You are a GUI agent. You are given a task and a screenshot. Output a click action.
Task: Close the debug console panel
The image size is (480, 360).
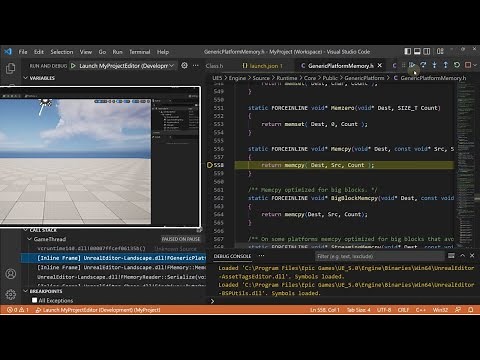pyautogui.click(x=472, y=256)
